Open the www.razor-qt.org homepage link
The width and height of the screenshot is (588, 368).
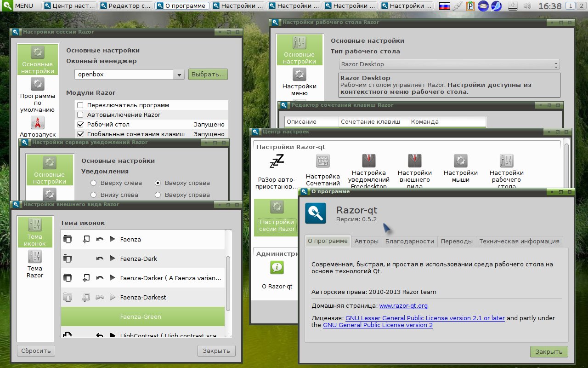pos(403,305)
